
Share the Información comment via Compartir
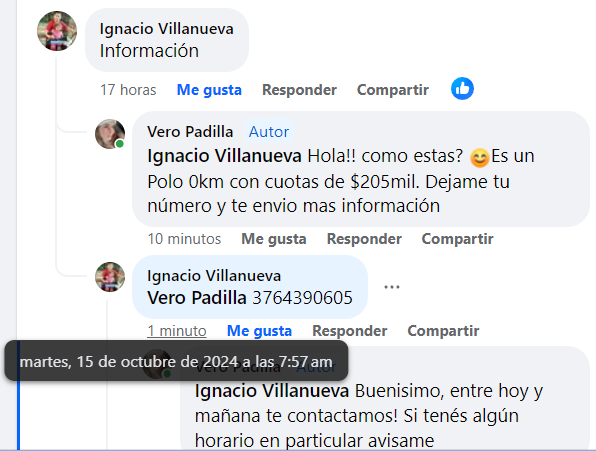pos(393,90)
